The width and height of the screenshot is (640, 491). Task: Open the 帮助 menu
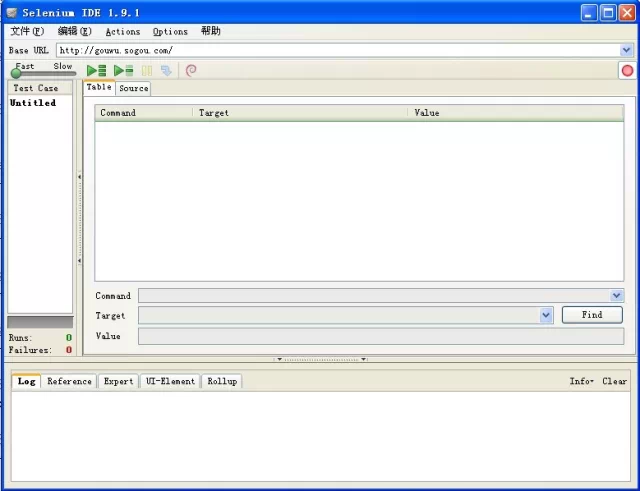211,31
